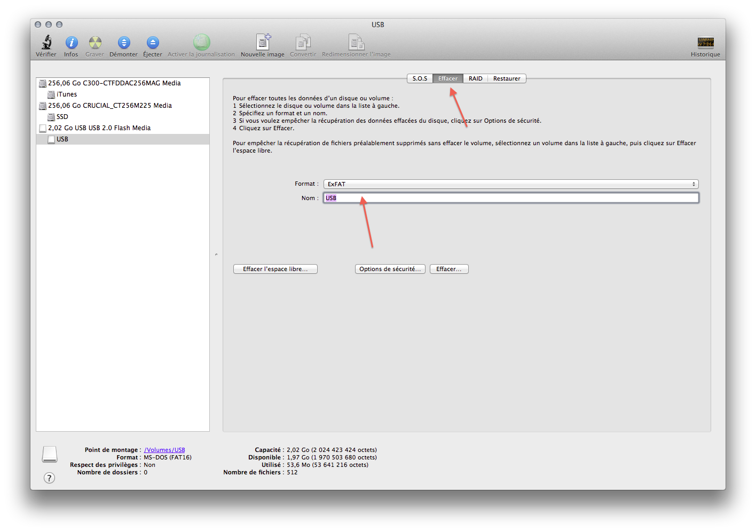This screenshot has height=532, width=756.
Task: Click the Effacer… button
Action: (x=448, y=269)
